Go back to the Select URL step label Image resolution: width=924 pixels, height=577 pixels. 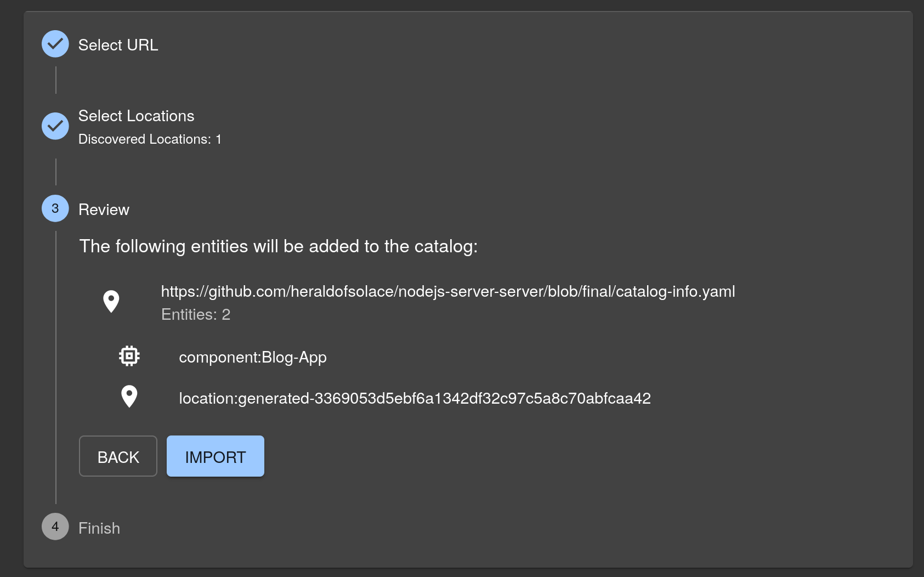tap(118, 45)
